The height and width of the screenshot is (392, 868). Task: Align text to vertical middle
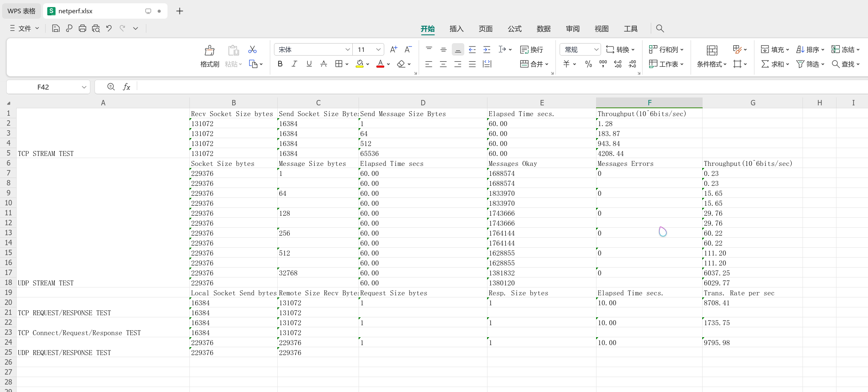click(444, 49)
